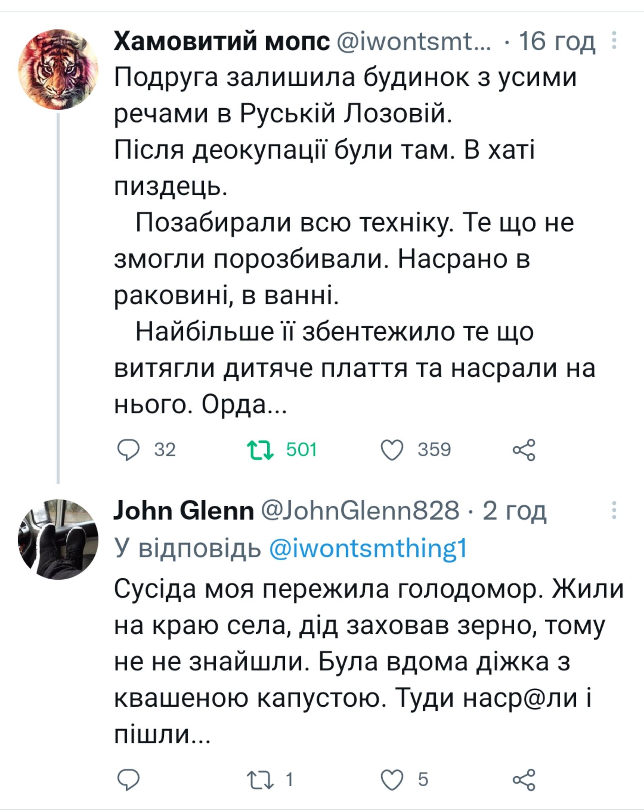644x812 pixels.
Task: Like the tweet with 359 likes
Action: coord(392,450)
